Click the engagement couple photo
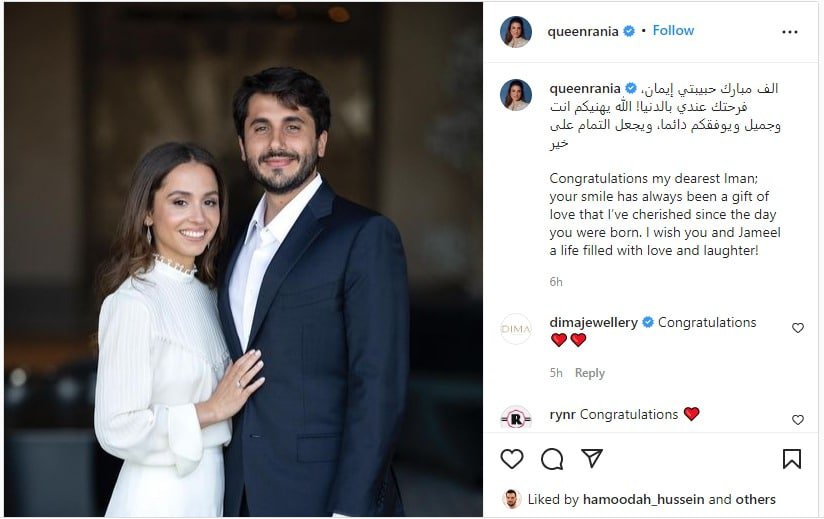824x519 pixels. (243, 260)
